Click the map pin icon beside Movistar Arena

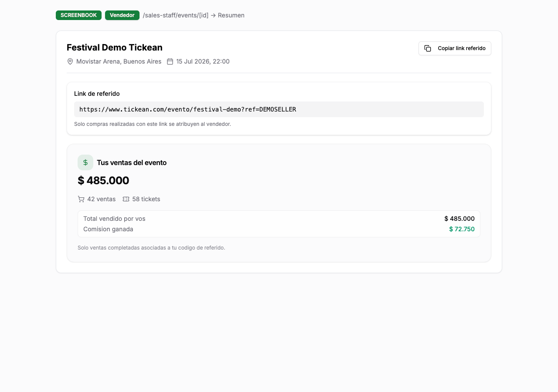pos(70,61)
